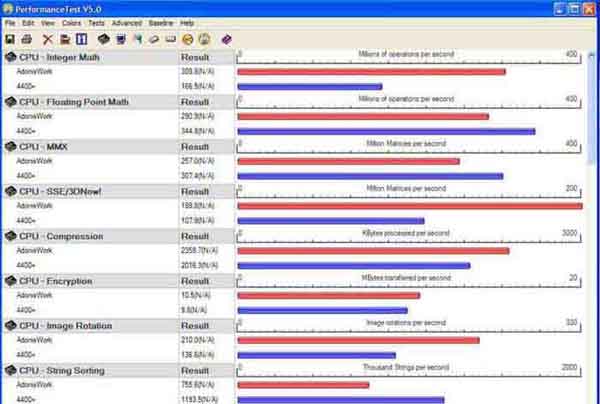Click the chip icon beside CPU - Image Rotation

[x=11, y=326]
